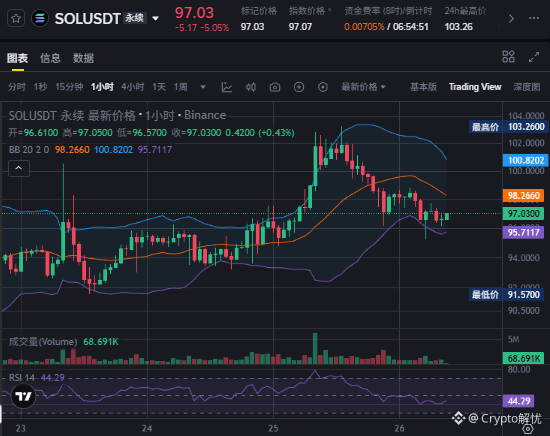Click the 97.0300 current price tag
Viewport: 550px width, 436px height.
[x=523, y=213]
